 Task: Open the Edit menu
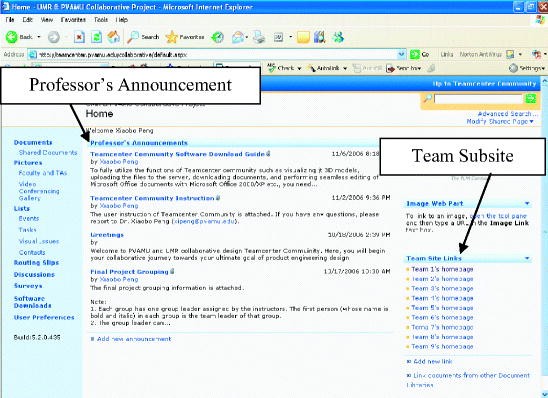click(28, 20)
